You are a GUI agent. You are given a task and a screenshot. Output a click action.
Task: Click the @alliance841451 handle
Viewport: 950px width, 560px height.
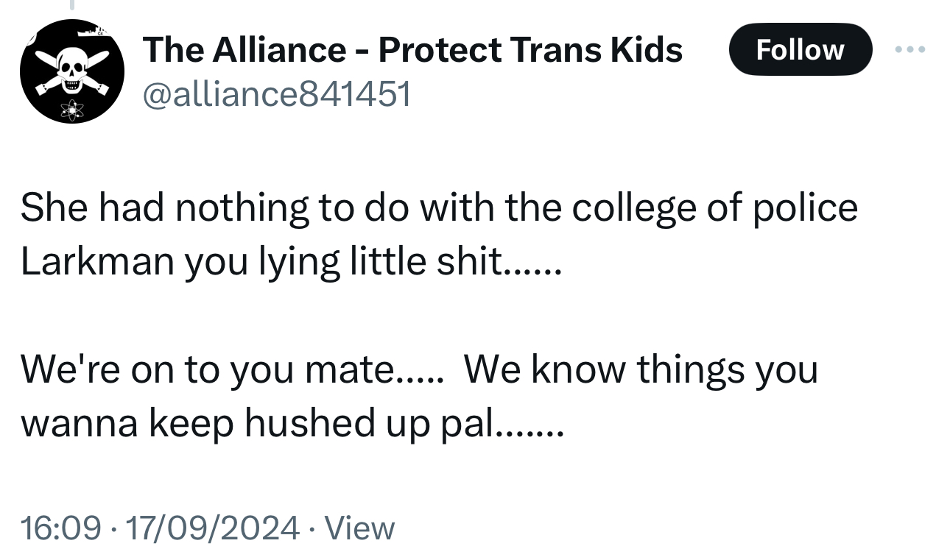[x=277, y=94]
